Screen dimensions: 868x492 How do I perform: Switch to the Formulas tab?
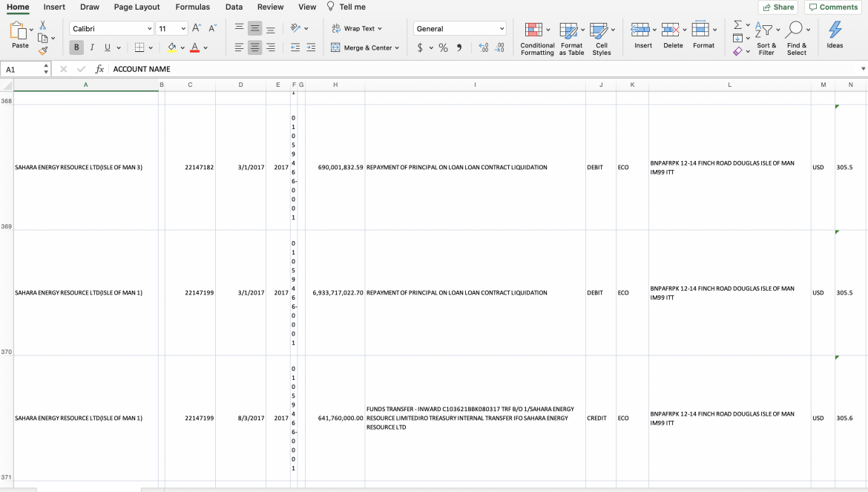click(x=192, y=7)
